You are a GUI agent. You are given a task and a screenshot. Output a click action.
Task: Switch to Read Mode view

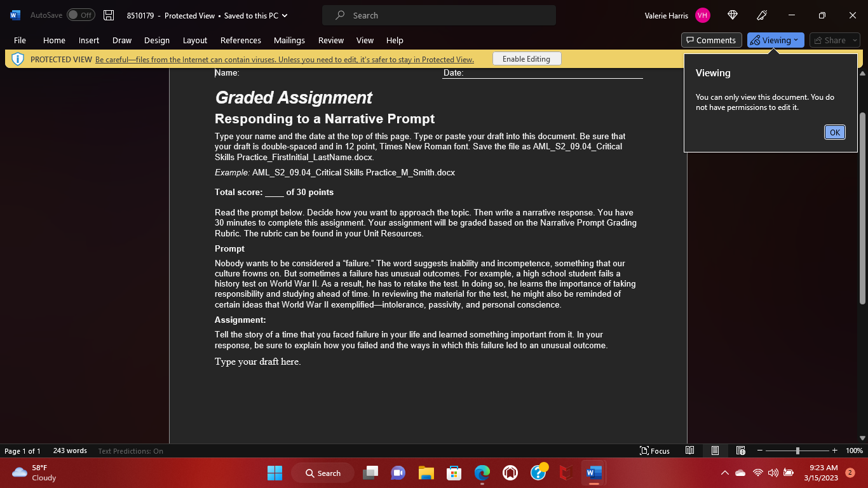[689, 451]
